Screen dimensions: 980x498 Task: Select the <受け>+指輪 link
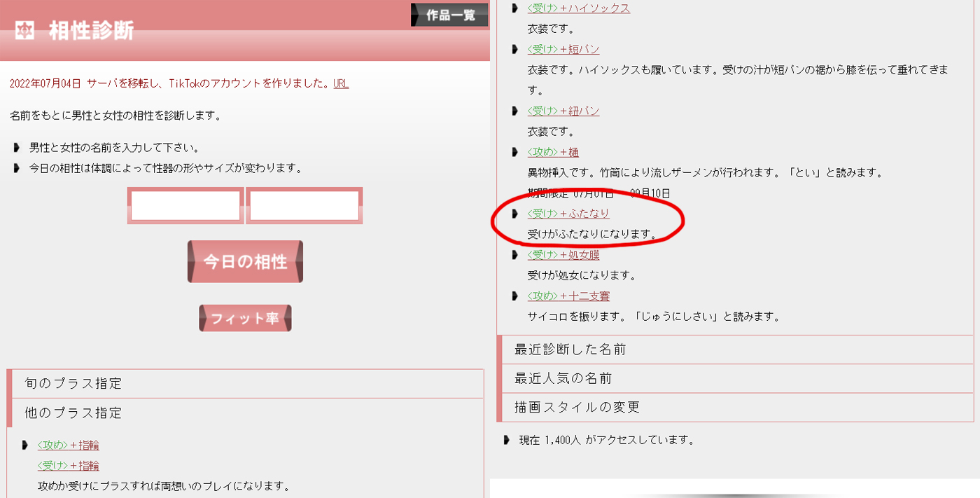(x=68, y=466)
